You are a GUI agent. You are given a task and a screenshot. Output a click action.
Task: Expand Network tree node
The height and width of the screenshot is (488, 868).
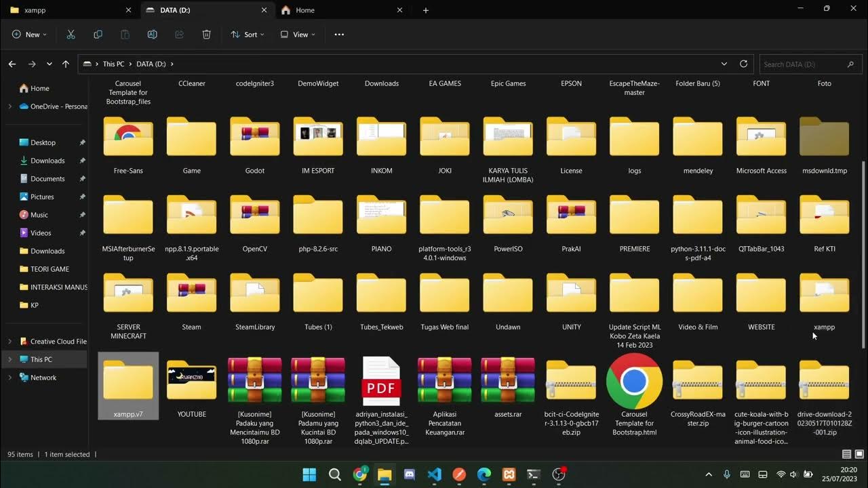(x=9, y=378)
